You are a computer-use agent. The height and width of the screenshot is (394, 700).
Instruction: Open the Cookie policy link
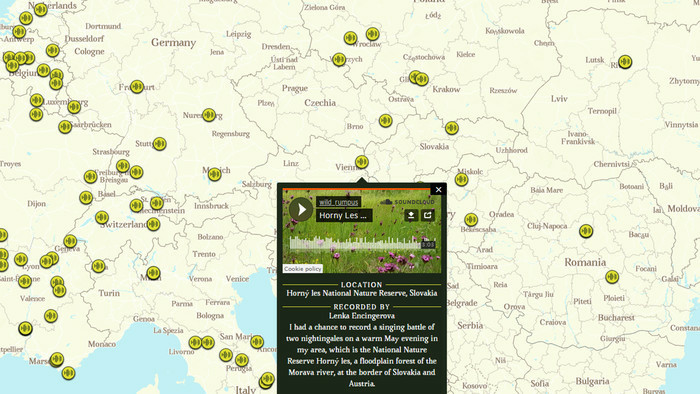tap(303, 269)
